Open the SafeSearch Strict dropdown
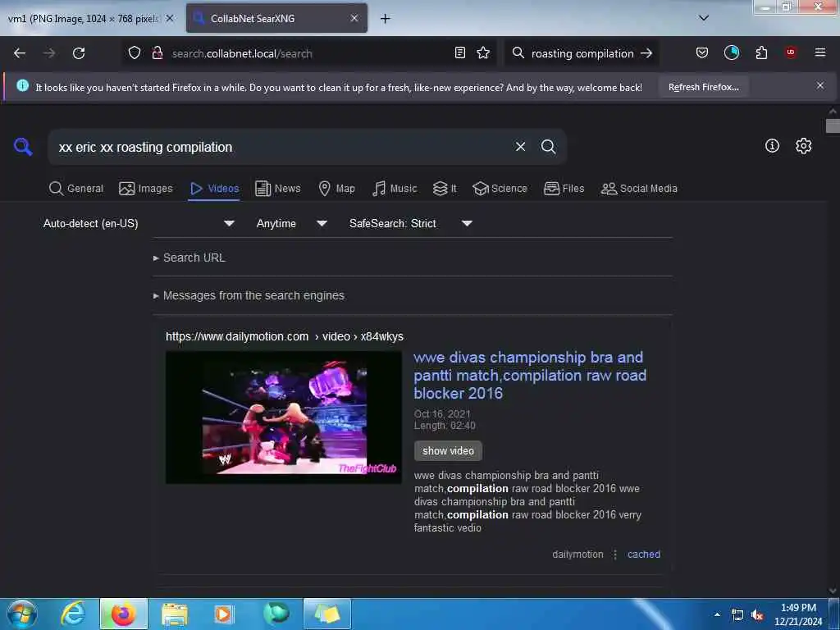Viewport: 840px width, 630px height. click(x=410, y=223)
